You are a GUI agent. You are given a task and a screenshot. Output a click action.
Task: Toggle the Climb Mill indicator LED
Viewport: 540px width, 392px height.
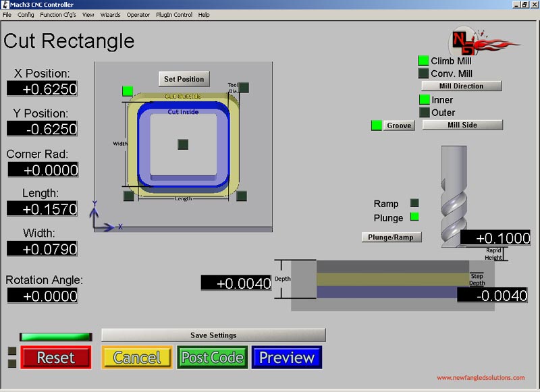[x=423, y=61]
